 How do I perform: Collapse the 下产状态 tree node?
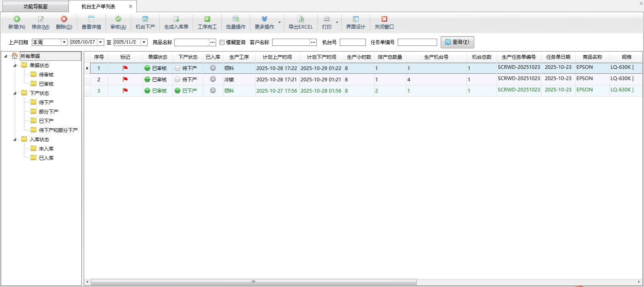click(15, 93)
